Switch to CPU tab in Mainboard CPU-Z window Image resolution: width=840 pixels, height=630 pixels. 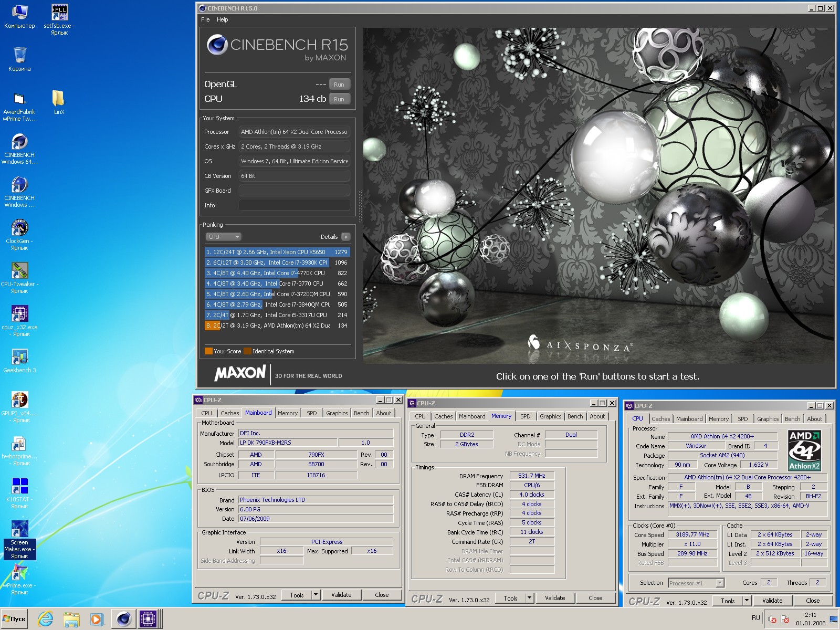pos(207,413)
